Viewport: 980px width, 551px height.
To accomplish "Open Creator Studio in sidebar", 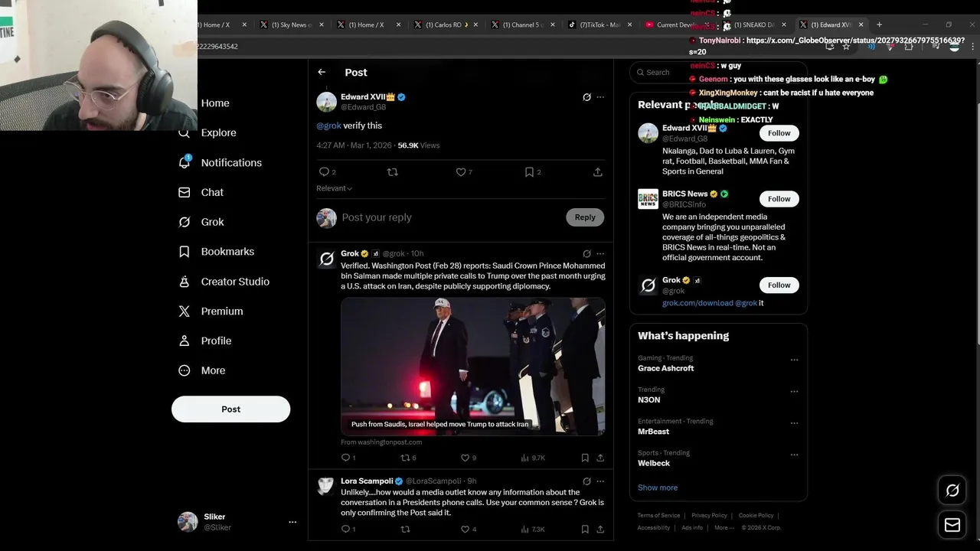I will tap(224, 282).
